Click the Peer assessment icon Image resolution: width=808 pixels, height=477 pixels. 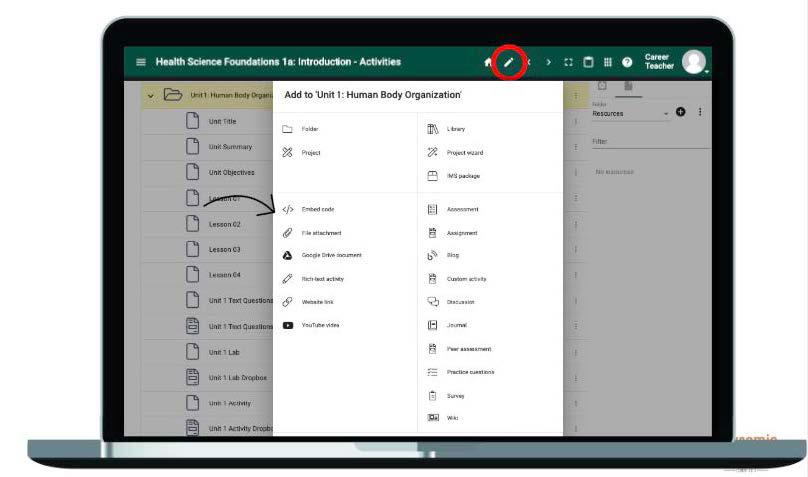[x=432, y=349]
